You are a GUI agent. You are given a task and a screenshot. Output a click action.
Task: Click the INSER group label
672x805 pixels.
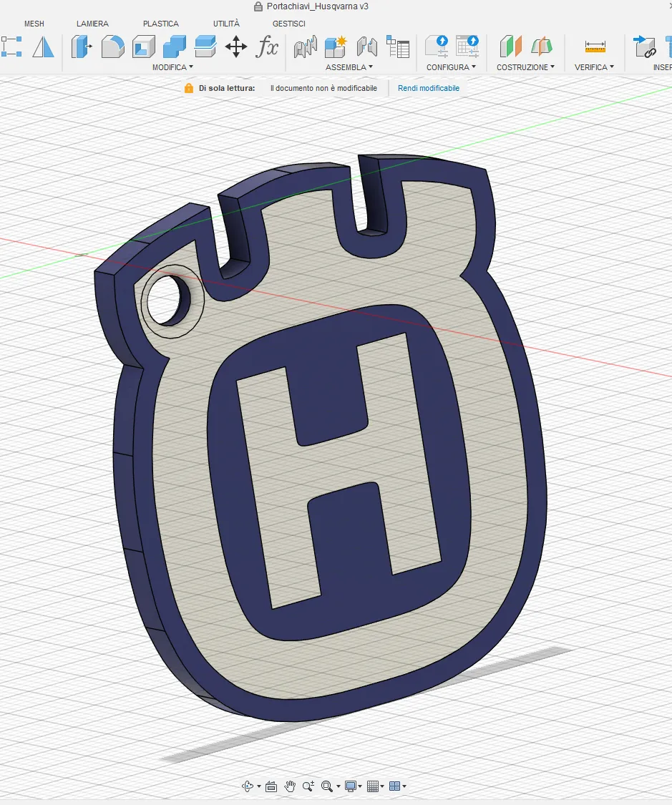click(x=662, y=67)
